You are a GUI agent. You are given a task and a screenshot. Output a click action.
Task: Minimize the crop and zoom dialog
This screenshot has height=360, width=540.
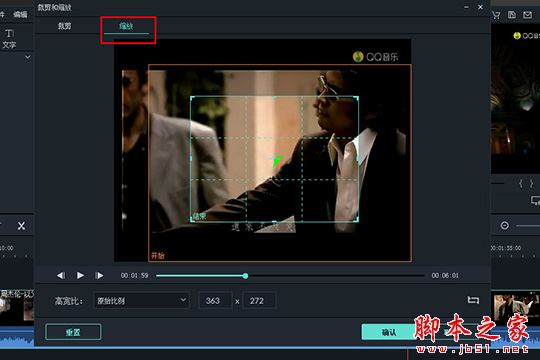(466, 7)
